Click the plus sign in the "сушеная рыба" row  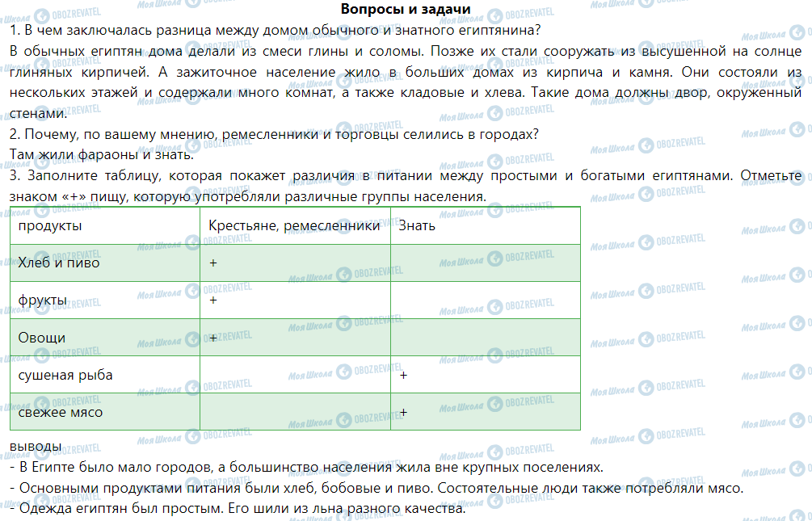coord(402,376)
